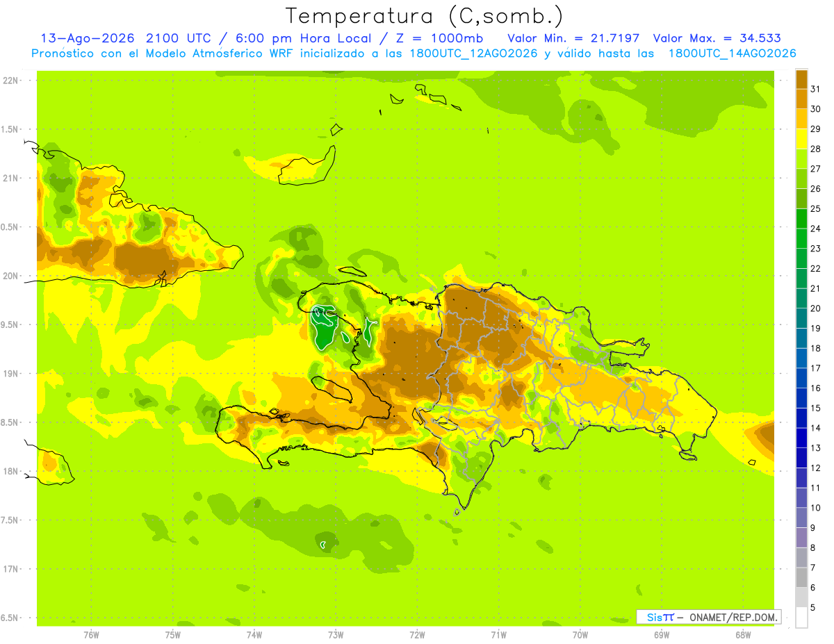Click the 'Valor Min. = 21.7197' readout

coord(573,38)
